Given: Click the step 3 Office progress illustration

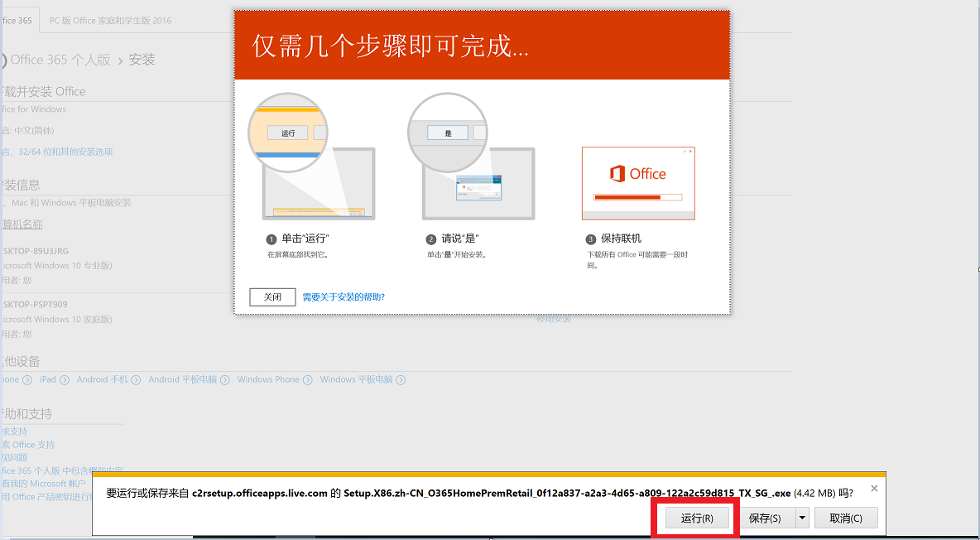Looking at the screenshot, I should 638,183.
